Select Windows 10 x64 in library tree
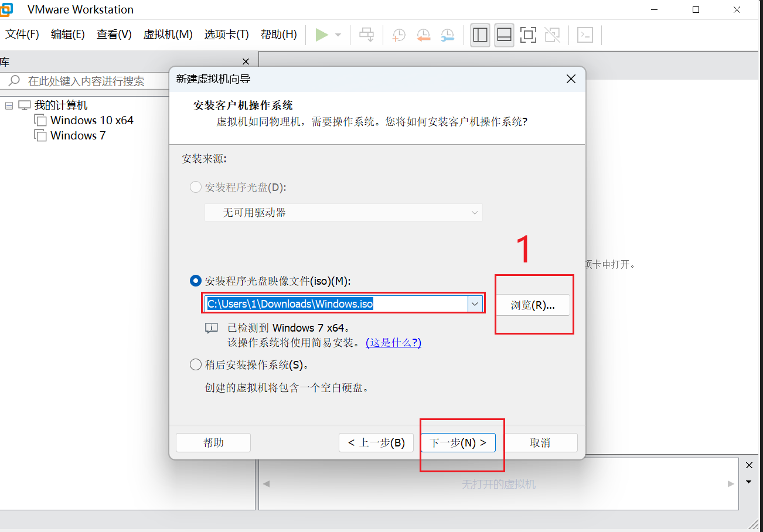The image size is (763, 532). tap(92, 121)
